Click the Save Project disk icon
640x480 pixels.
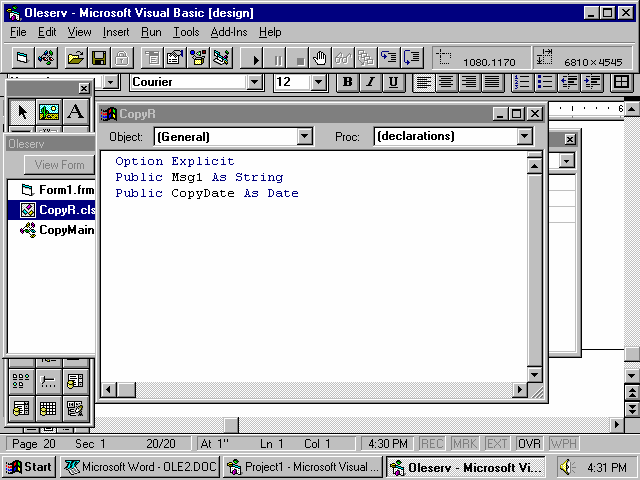(x=99, y=58)
